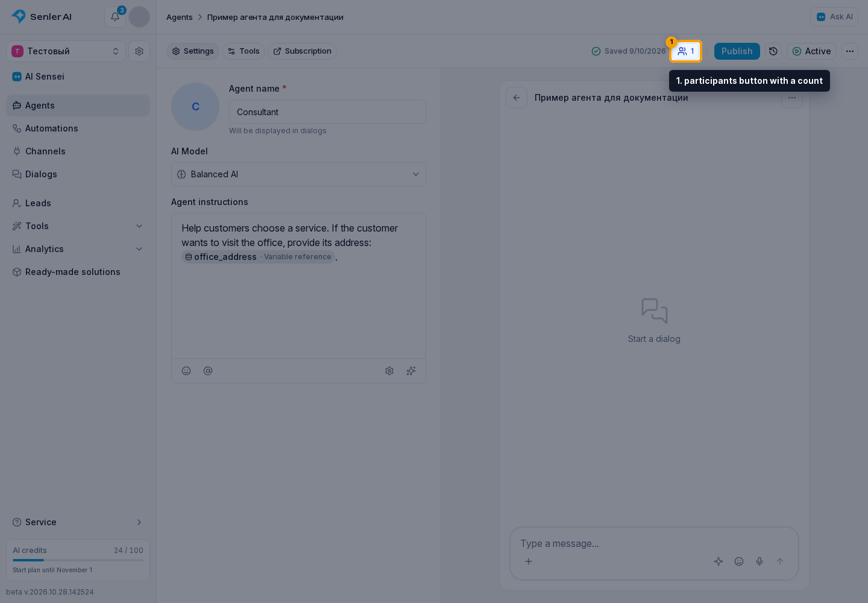Start voice input with microphone icon
The height and width of the screenshot is (603, 868).
759,561
